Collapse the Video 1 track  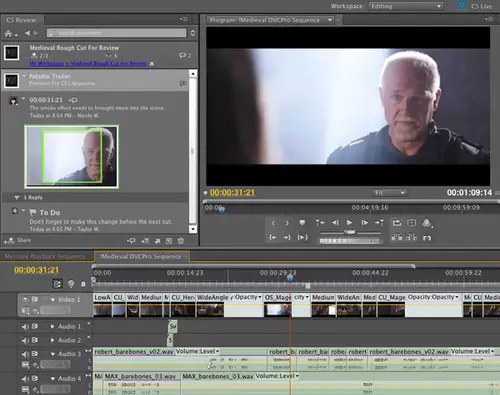[52, 300]
